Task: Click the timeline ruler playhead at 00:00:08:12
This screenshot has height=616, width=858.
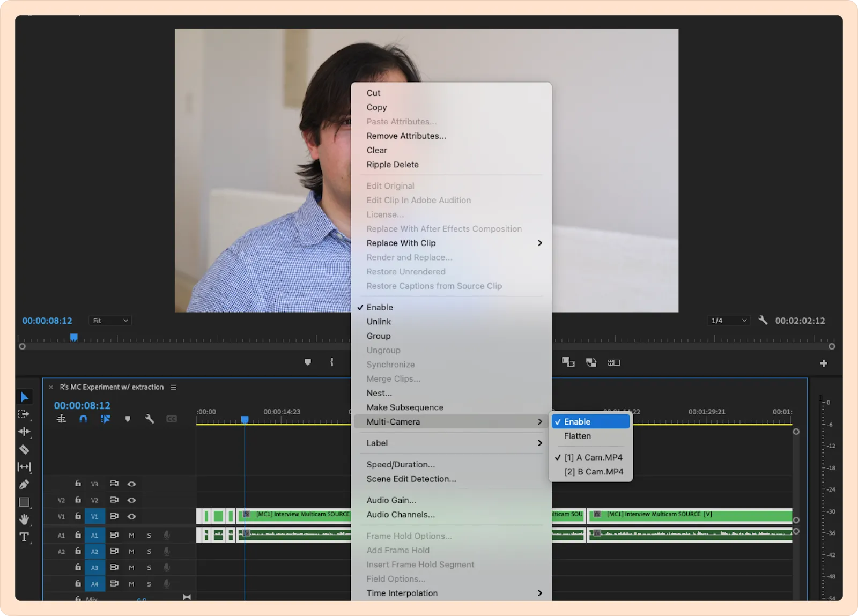Action: point(245,419)
